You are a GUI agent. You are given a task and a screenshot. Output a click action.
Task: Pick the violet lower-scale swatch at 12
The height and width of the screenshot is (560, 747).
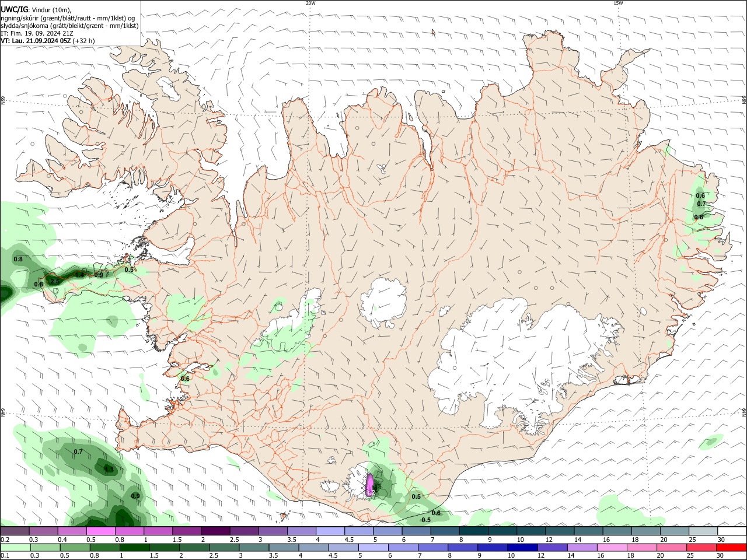tap(553, 548)
